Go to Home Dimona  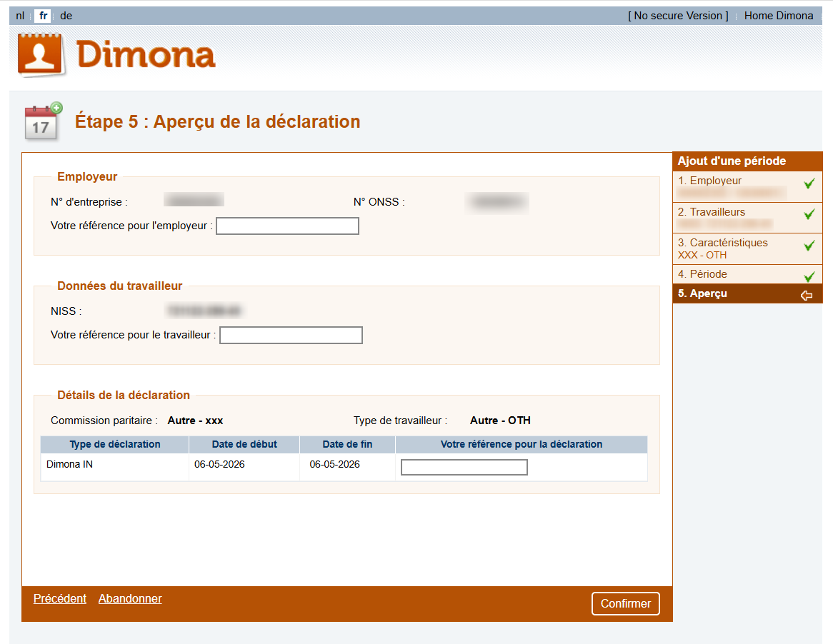pos(778,16)
